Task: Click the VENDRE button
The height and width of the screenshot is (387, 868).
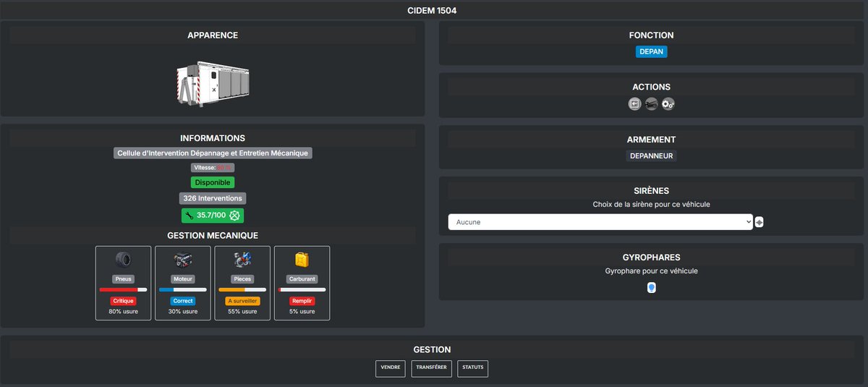Action: (x=391, y=368)
